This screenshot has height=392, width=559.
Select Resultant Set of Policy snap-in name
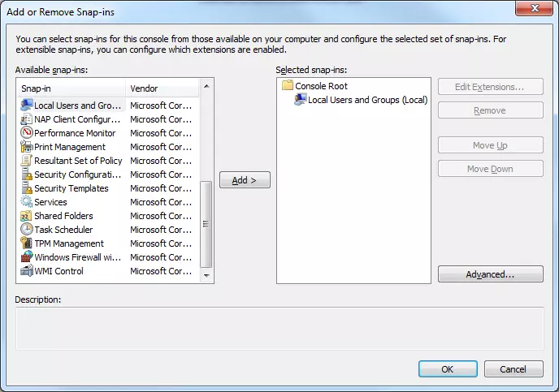coord(78,161)
